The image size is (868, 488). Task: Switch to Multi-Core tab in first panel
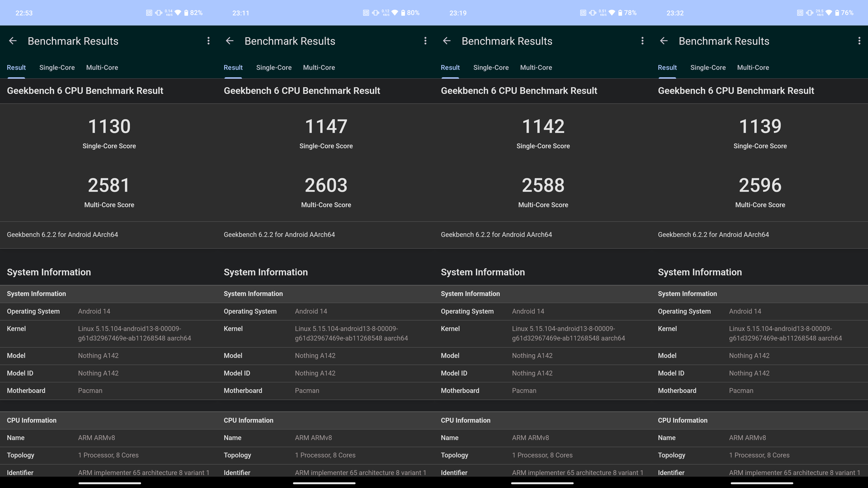tap(102, 68)
